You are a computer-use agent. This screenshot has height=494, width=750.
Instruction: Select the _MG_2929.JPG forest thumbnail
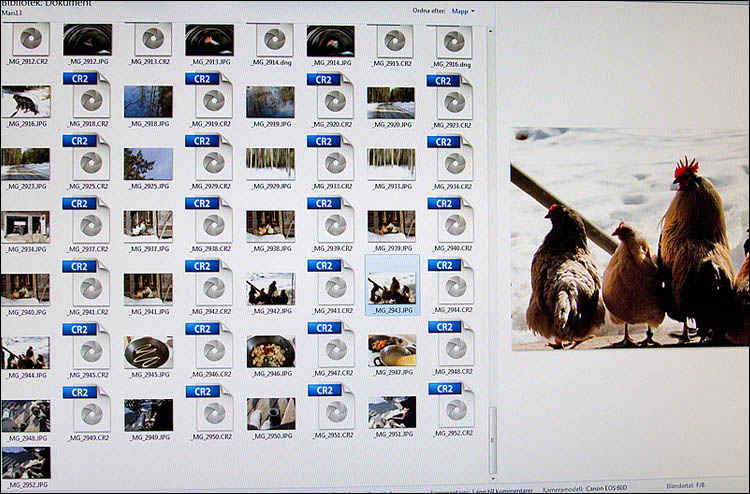pyautogui.click(x=271, y=164)
